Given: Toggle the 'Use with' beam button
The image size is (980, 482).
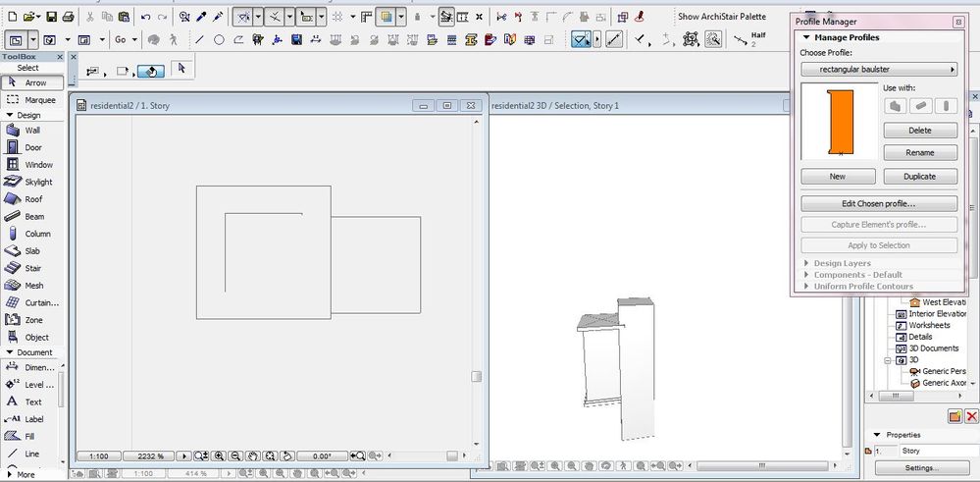Looking at the screenshot, I should 920,106.
